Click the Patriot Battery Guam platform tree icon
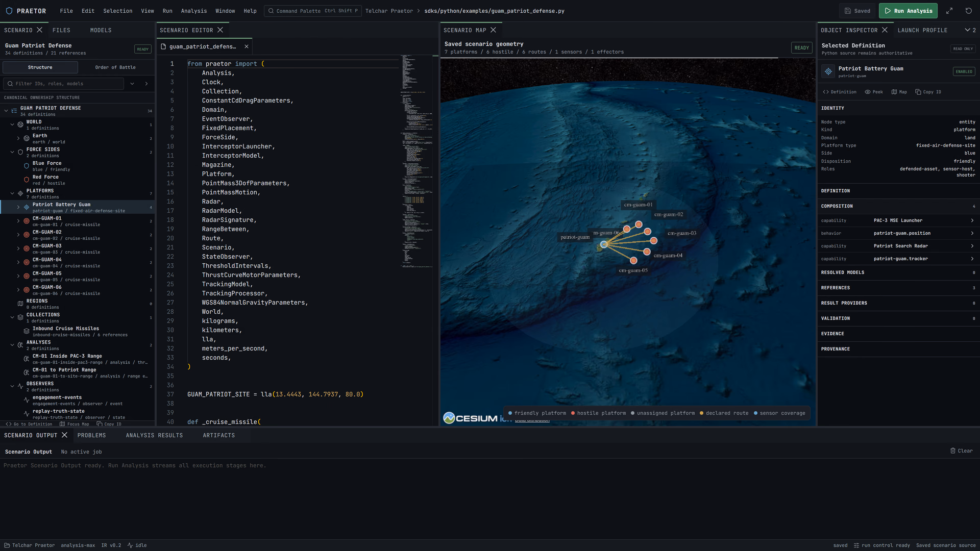 point(27,207)
